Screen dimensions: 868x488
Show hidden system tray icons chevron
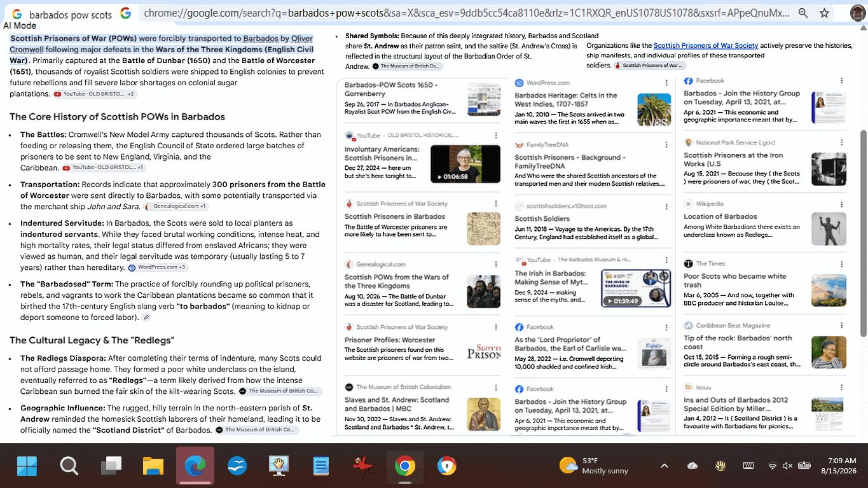664,466
